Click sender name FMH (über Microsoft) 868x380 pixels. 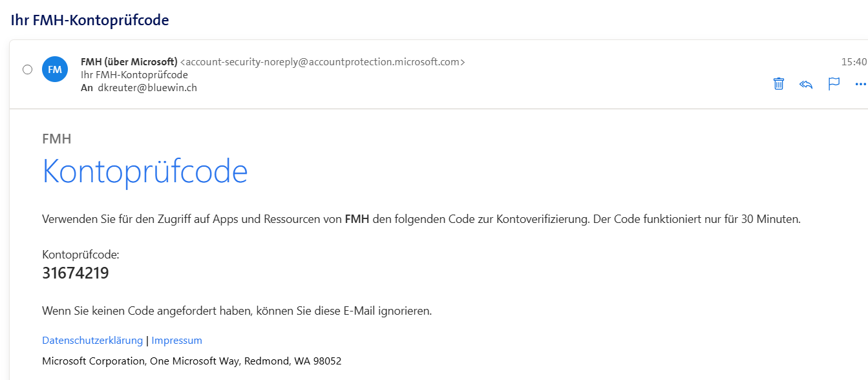pos(129,62)
